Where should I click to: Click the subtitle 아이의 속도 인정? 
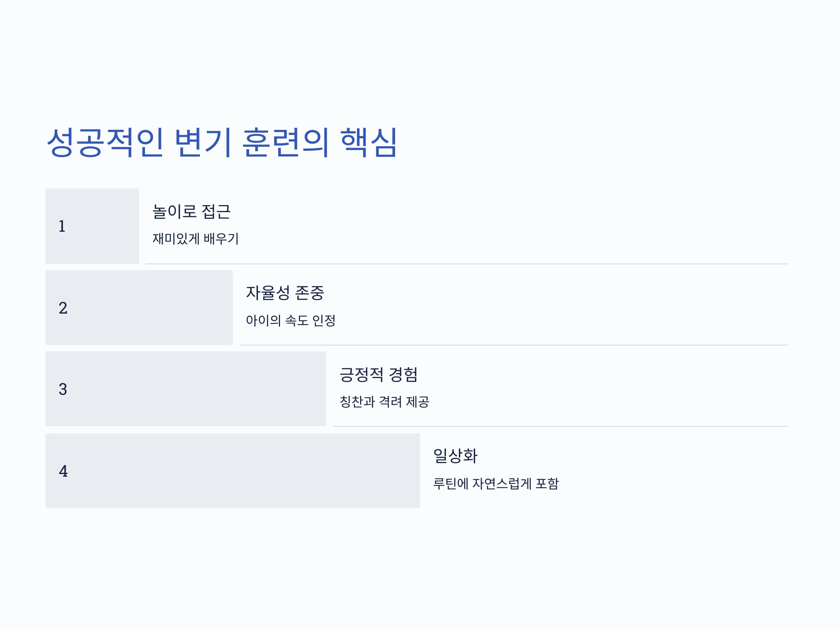[290, 321]
